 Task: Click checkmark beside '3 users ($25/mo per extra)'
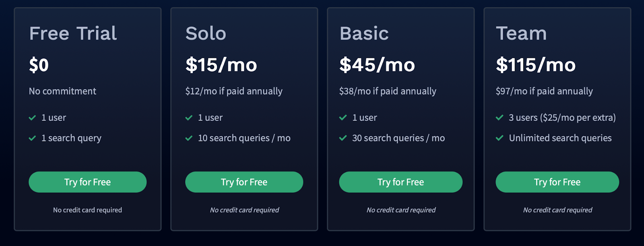(500, 118)
